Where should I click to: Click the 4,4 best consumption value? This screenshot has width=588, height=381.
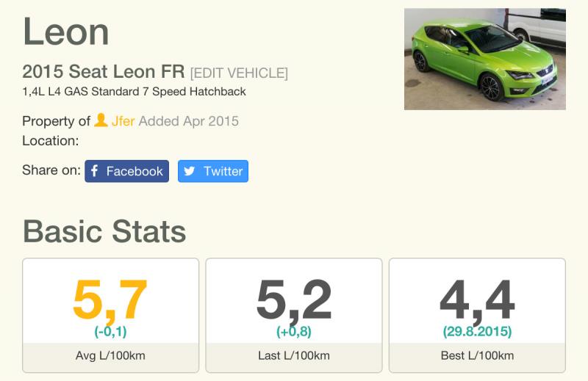point(477,300)
